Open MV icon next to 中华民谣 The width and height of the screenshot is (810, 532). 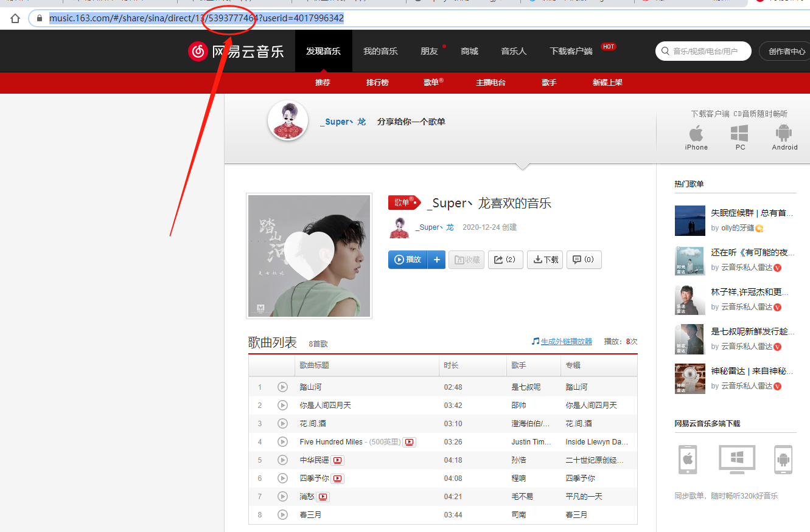[x=338, y=460]
